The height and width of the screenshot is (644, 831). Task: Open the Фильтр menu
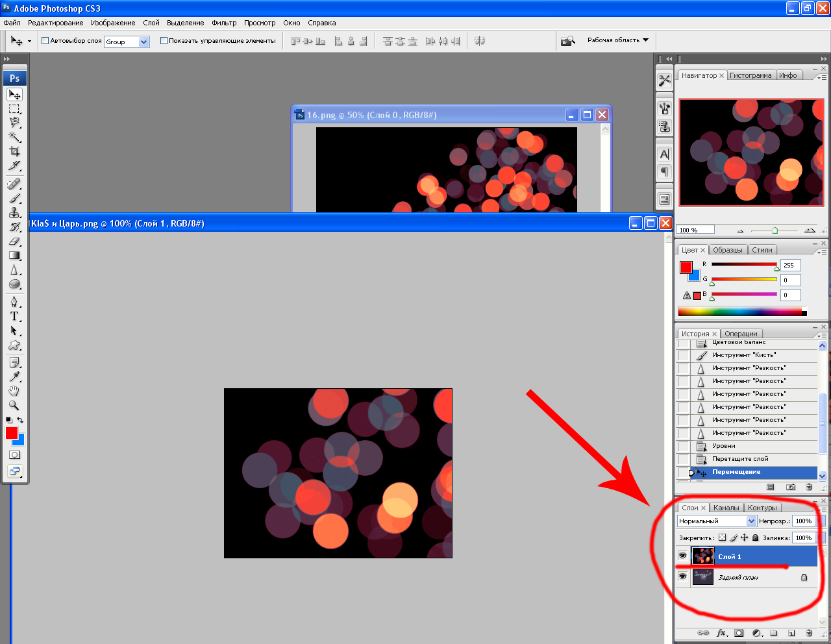[224, 23]
